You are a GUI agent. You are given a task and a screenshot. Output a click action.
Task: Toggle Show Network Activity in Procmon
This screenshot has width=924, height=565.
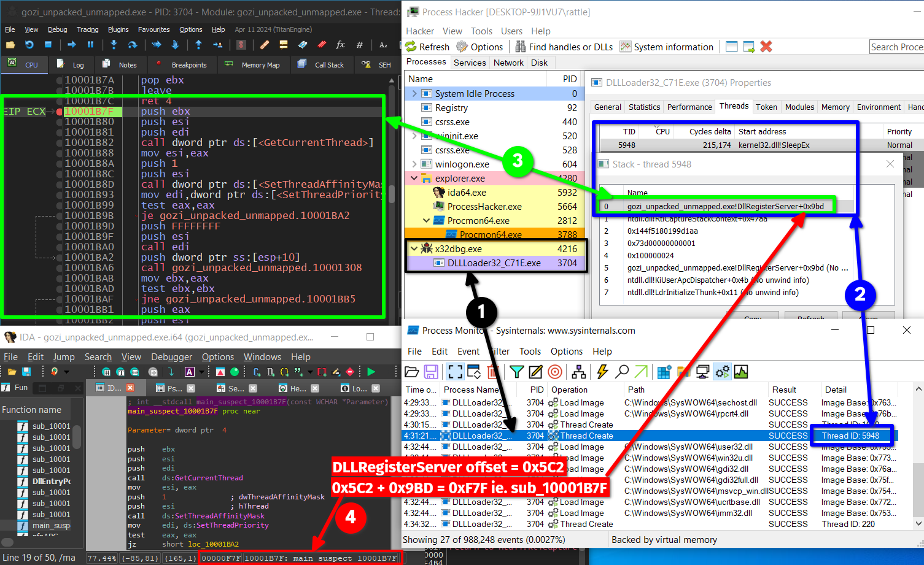click(x=702, y=372)
